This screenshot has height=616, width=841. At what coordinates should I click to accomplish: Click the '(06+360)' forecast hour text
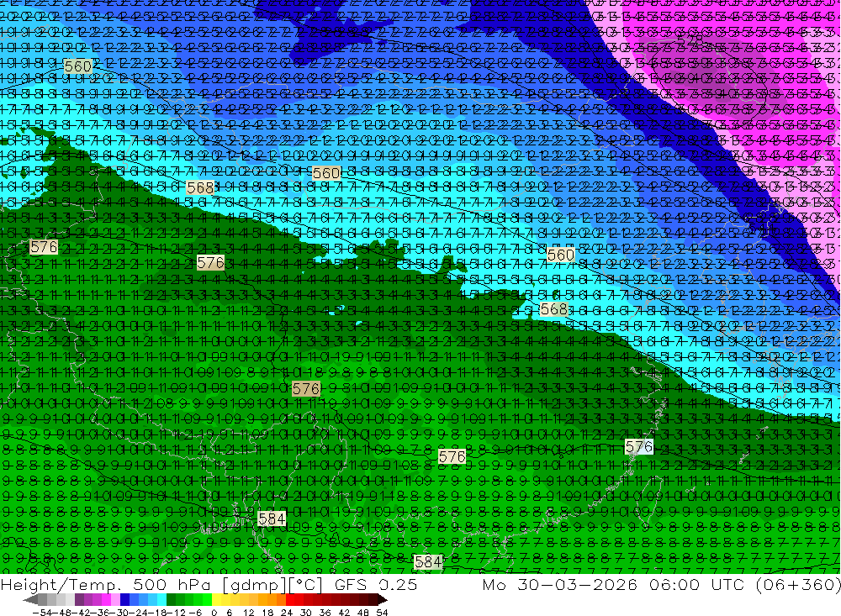[x=798, y=585]
